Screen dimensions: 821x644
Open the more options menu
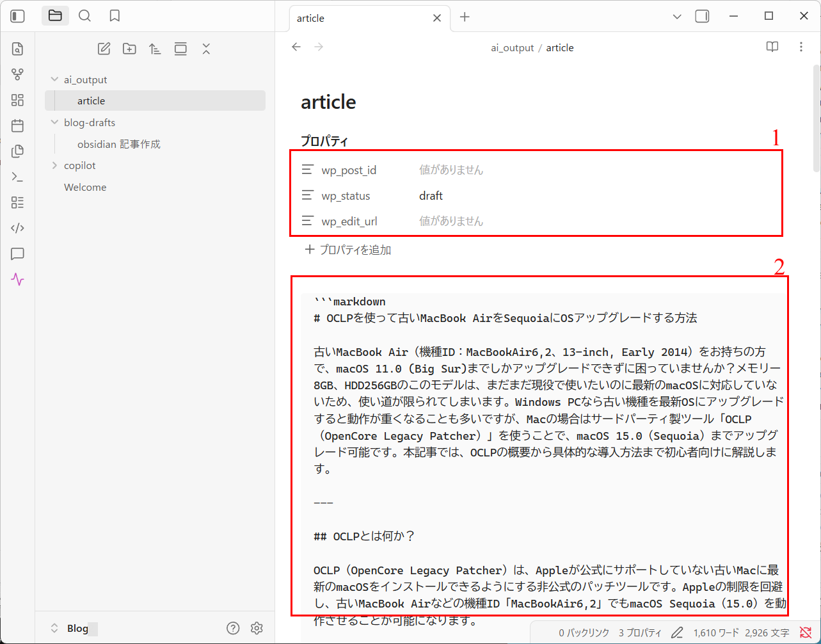coord(801,47)
